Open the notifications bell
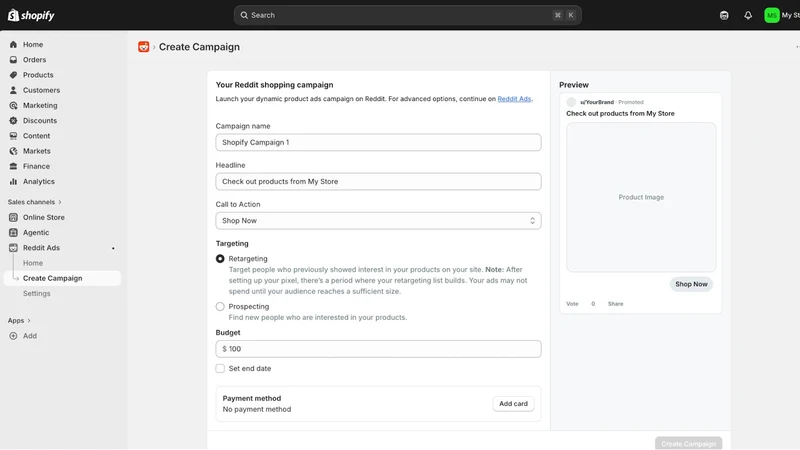 click(748, 15)
